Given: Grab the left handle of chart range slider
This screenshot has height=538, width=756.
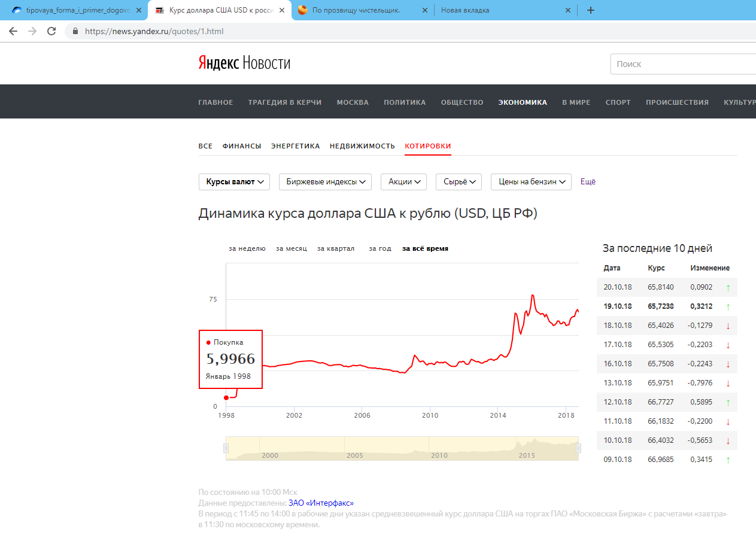Looking at the screenshot, I should tap(226, 448).
